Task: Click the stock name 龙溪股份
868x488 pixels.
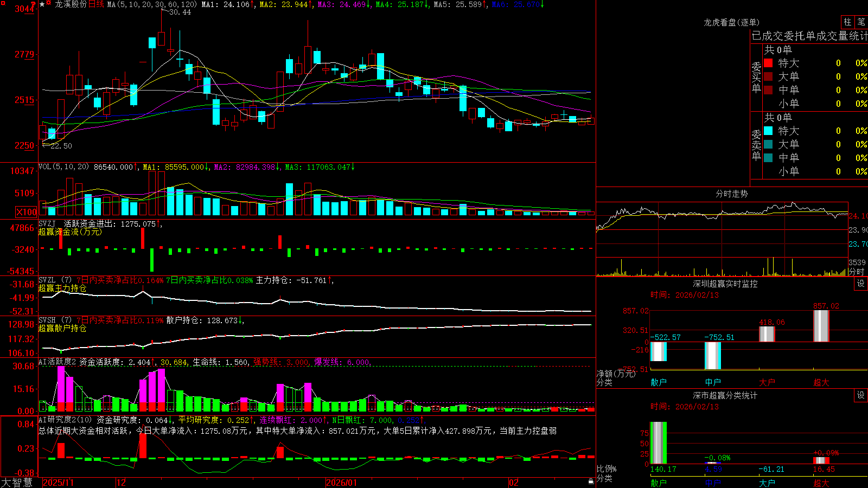Action: pyautogui.click(x=71, y=4)
